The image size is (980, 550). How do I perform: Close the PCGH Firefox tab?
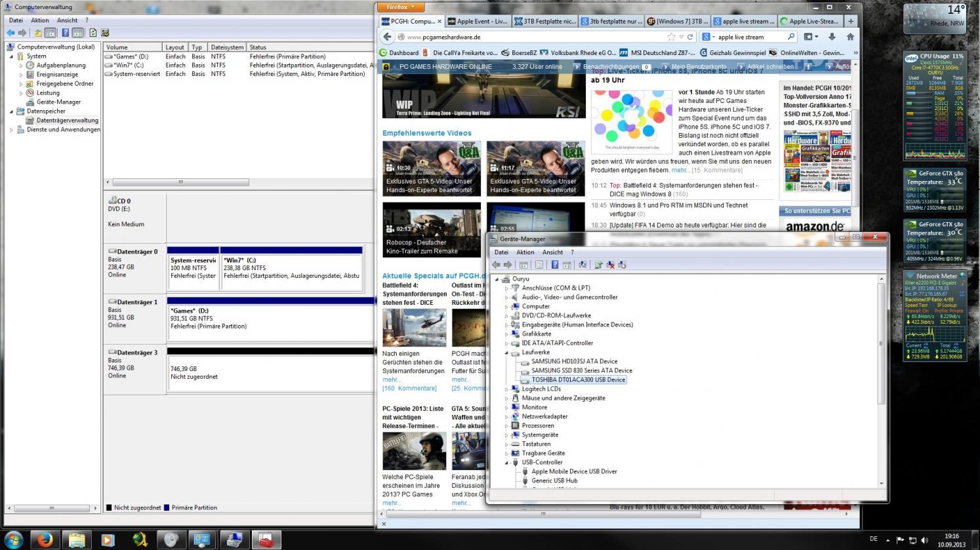[x=439, y=21]
